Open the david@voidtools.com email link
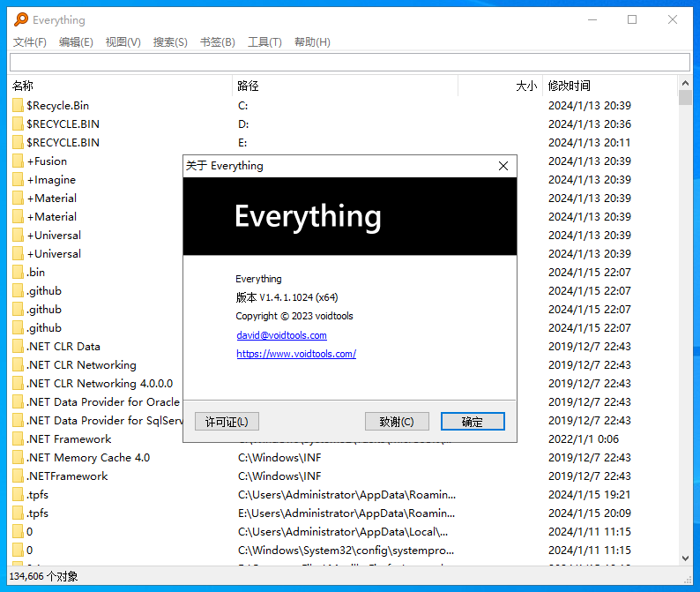Viewport: 700px width, 592px height. coord(281,335)
